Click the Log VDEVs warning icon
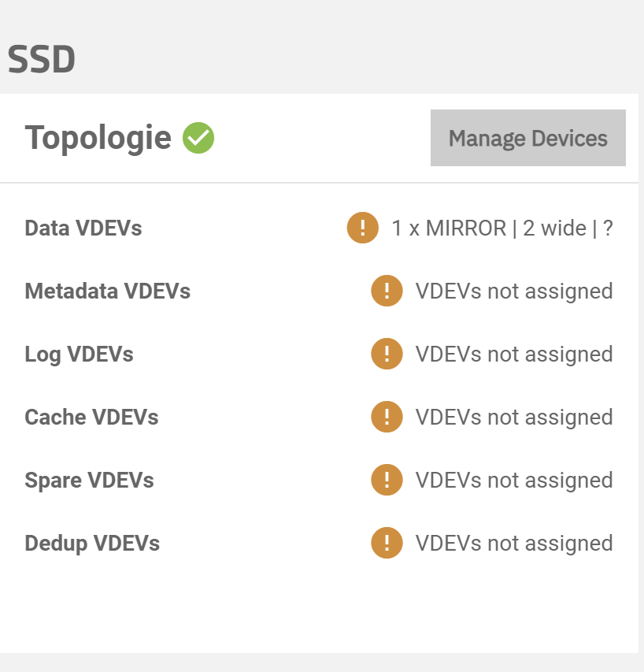The width and height of the screenshot is (644, 672). point(387,354)
